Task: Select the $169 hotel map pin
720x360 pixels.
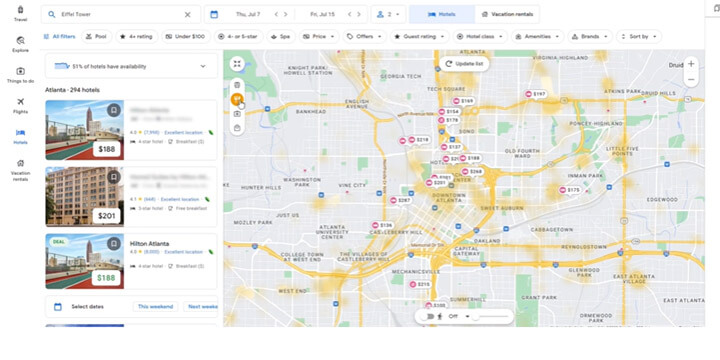Action: (x=463, y=101)
